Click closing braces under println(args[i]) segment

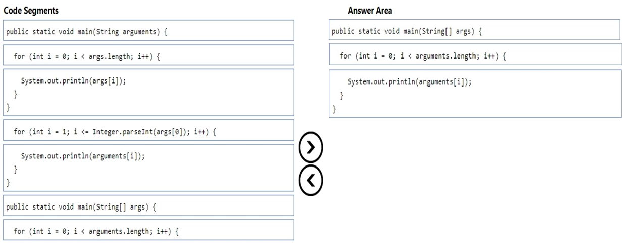[12, 100]
